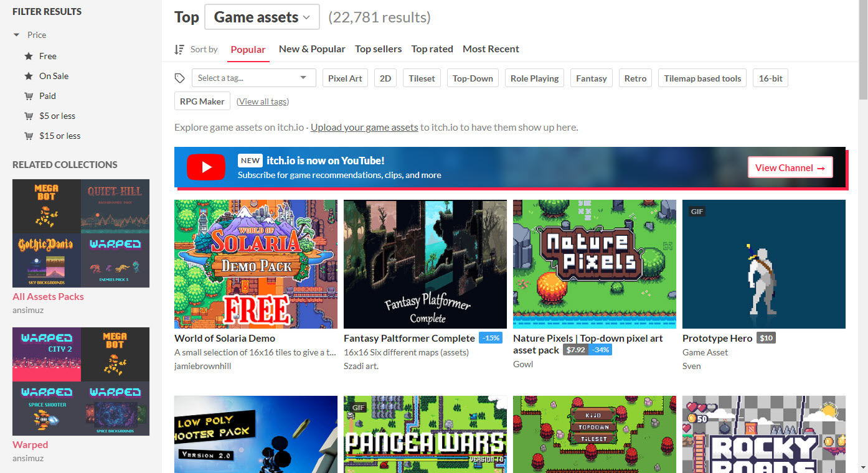Image resolution: width=868 pixels, height=473 pixels.
Task: Open the View all tags link
Action: [x=263, y=101]
